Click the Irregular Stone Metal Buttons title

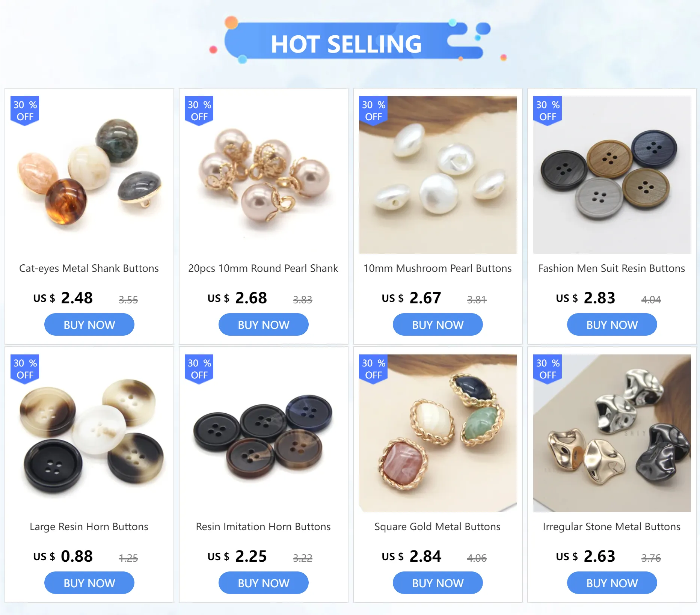click(612, 527)
